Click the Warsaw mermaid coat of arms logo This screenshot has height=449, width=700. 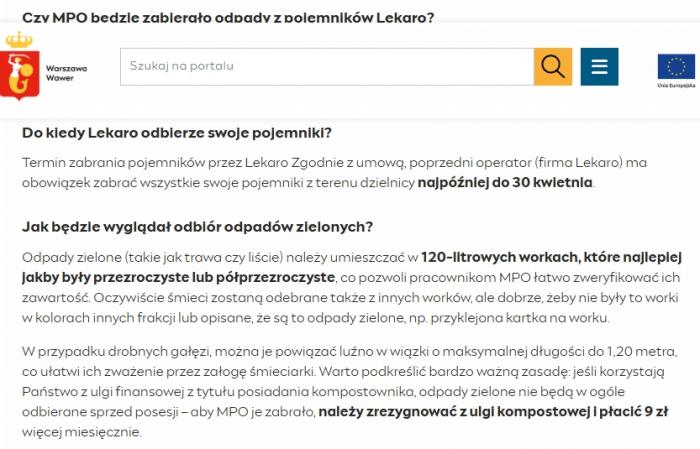tap(20, 64)
